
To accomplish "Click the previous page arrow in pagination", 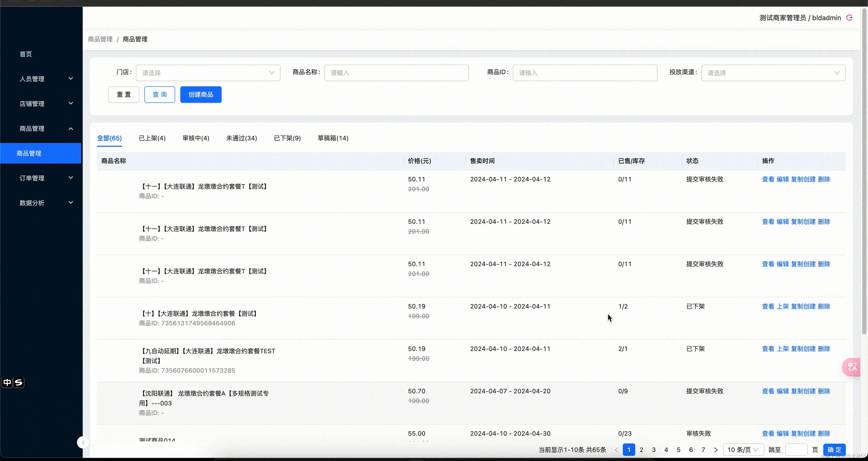I will pyautogui.click(x=617, y=450).
